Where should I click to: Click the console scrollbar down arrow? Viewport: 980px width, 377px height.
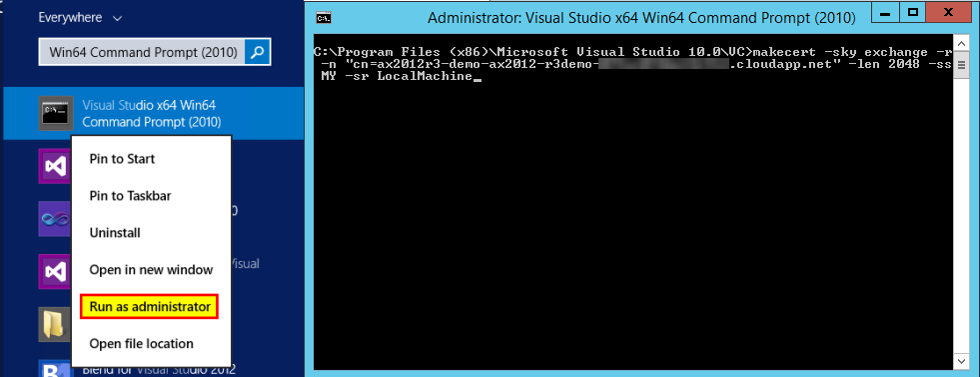click(962, 362)
